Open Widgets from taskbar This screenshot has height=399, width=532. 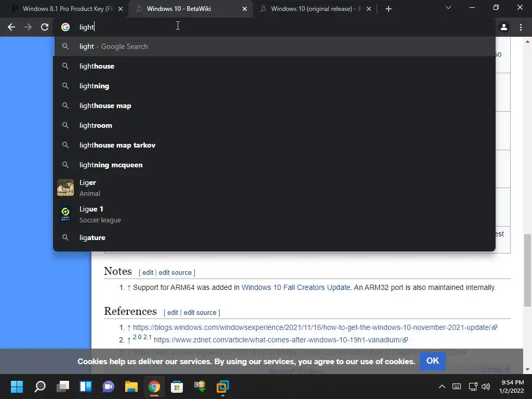click(x=86, y=387)
